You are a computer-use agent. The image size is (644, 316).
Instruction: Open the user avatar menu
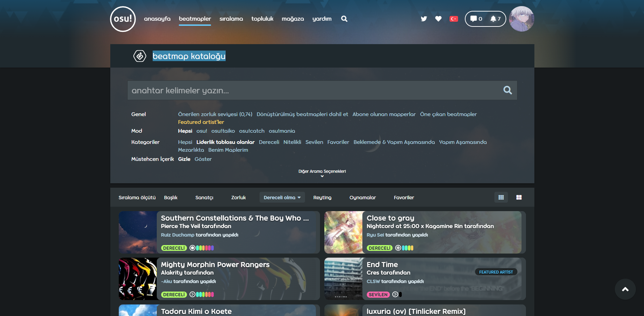point(522,19)
